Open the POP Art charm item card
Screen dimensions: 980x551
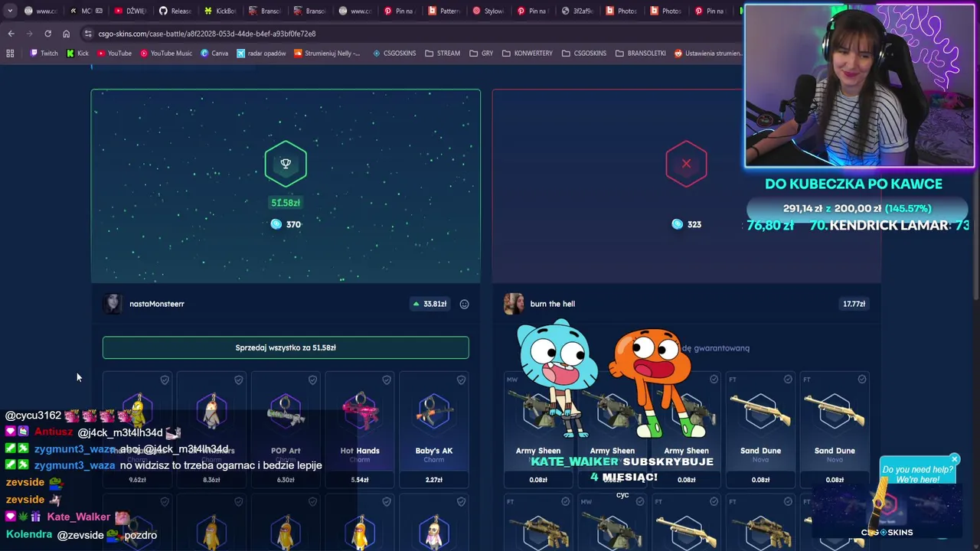coord(286,430)
